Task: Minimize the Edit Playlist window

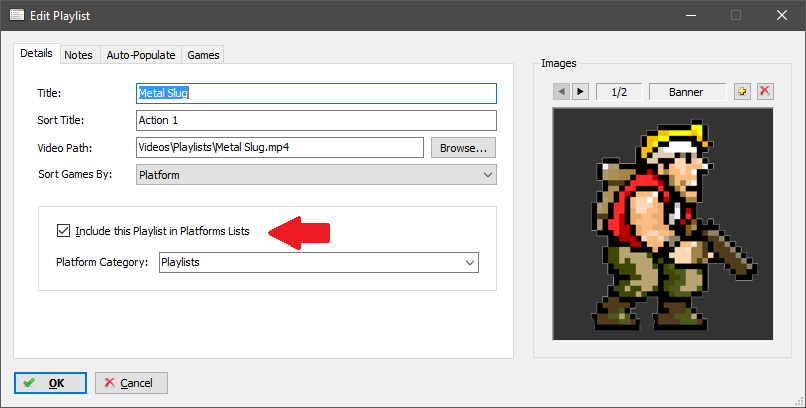Action: point(691,15)
